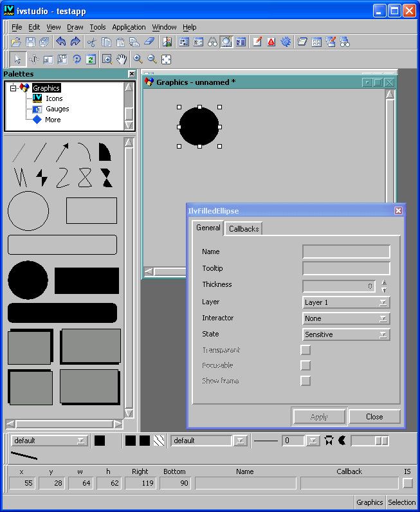Pick the filled black ellipse from palette
The width and height of the screenshot is (420, 512).
pos(28,280)
